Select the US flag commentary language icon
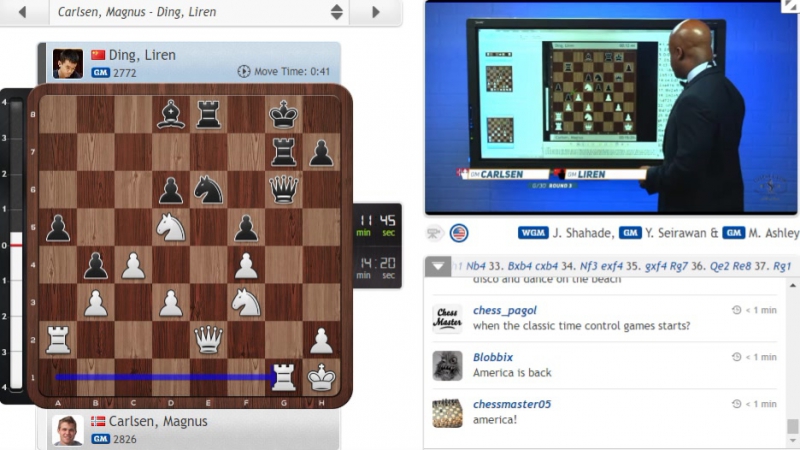 coord(459,233)
